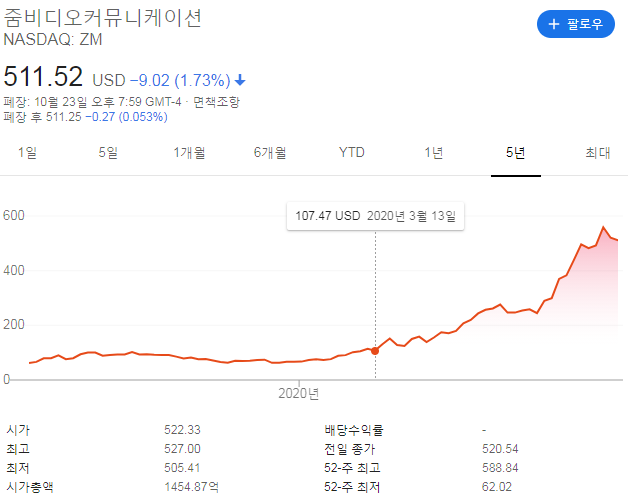Viewport: 628px width, 499px height.
Task: Click the 최저 value 505.41
Action: tap(182, 467)
